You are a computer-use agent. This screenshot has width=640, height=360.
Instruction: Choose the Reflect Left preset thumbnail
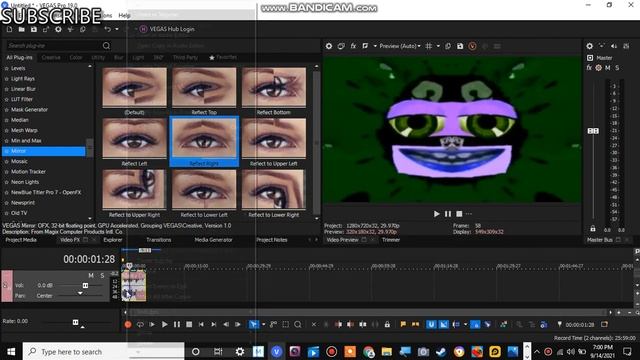(134, 138)
